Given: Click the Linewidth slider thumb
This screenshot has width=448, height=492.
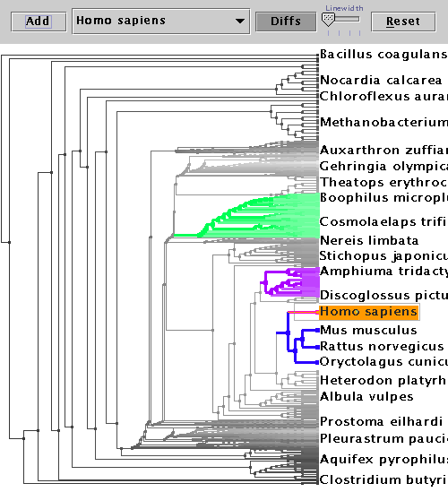Looking at the screenshot, I should coord(329,20).
